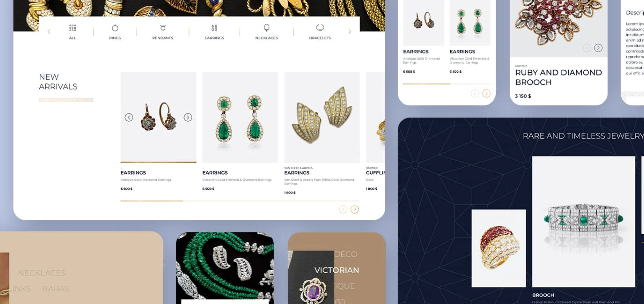The image size is (644, 304).
Task: Open the RINGS category icon
Action: click(115, 28)
